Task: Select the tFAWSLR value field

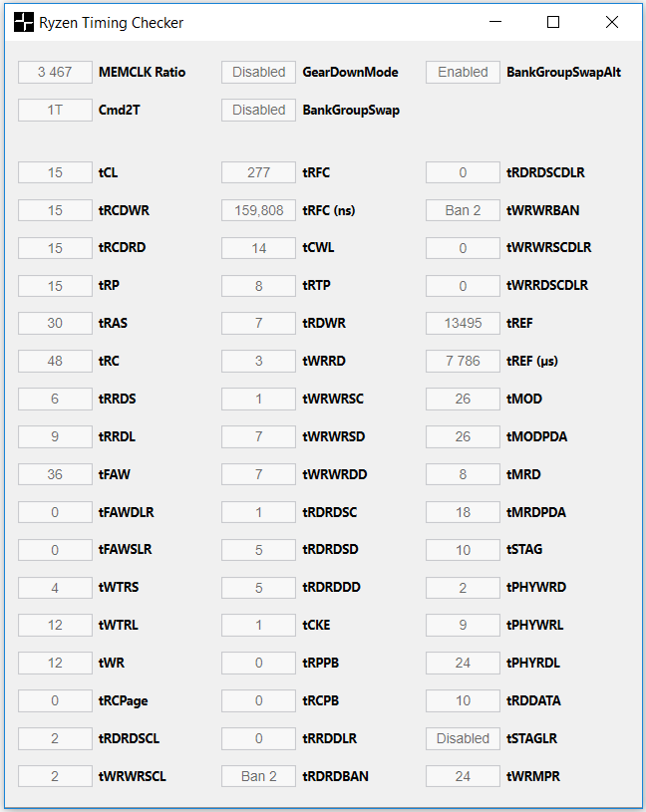Action: tap(56, 550)
